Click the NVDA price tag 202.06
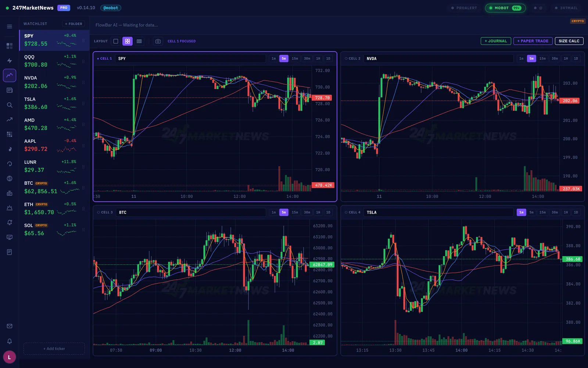The height and width of the screenshot is (368, 588). point(570,100)
